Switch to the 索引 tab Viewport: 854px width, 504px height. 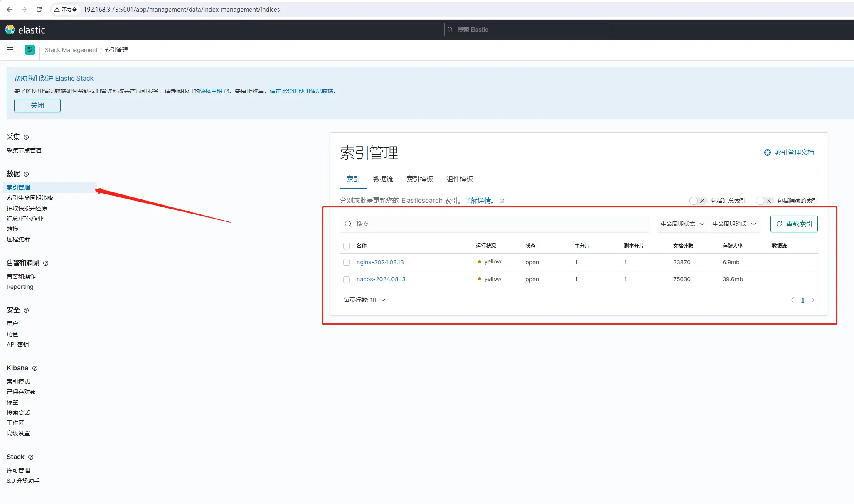click(353, 179)
